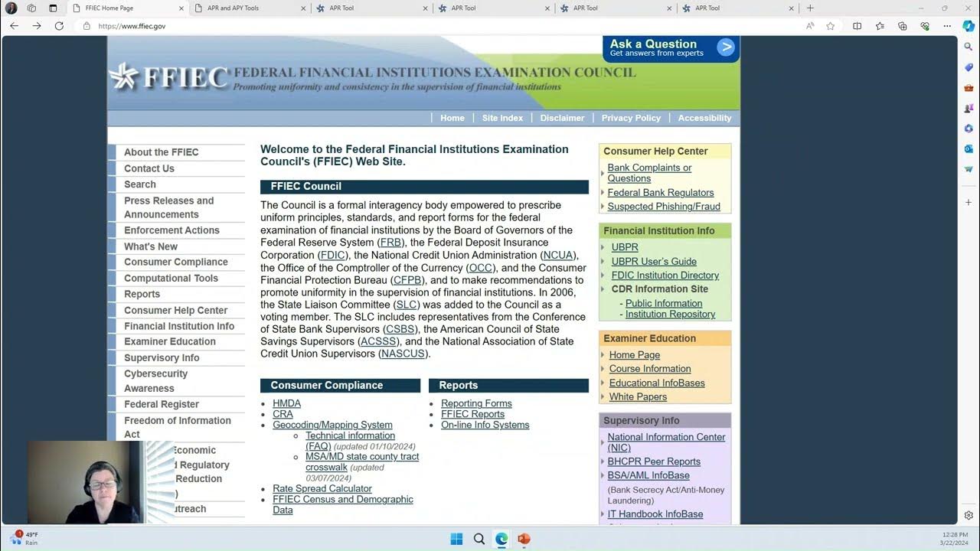
Task: Go back with the browser back arrow
Action: pyautogui.click(x=14, y=26)
